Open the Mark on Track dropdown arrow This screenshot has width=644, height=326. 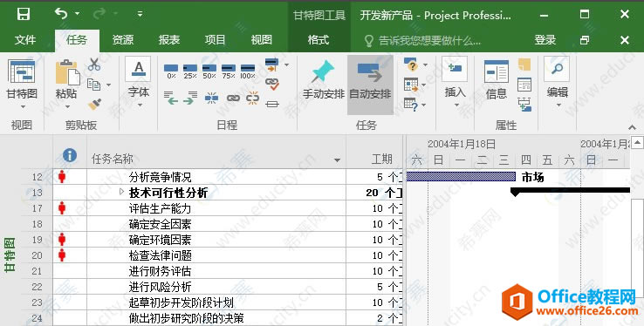(x=287, y=65)
